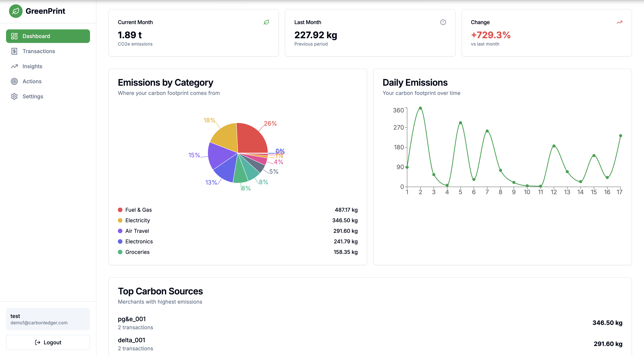
Task: Open the Transactions page
Action: pyautogui.click(x=39, y=51)
